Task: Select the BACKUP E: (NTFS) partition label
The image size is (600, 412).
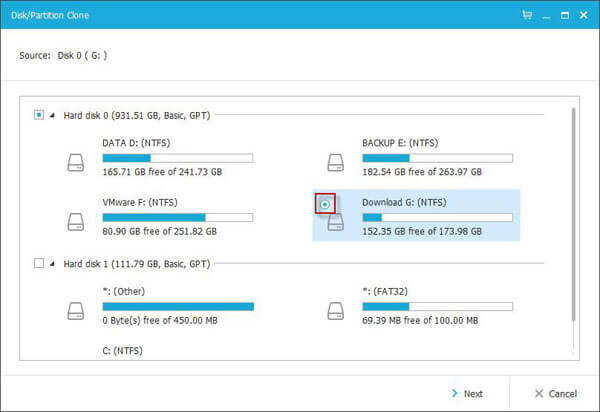Action: pos(400,143)
